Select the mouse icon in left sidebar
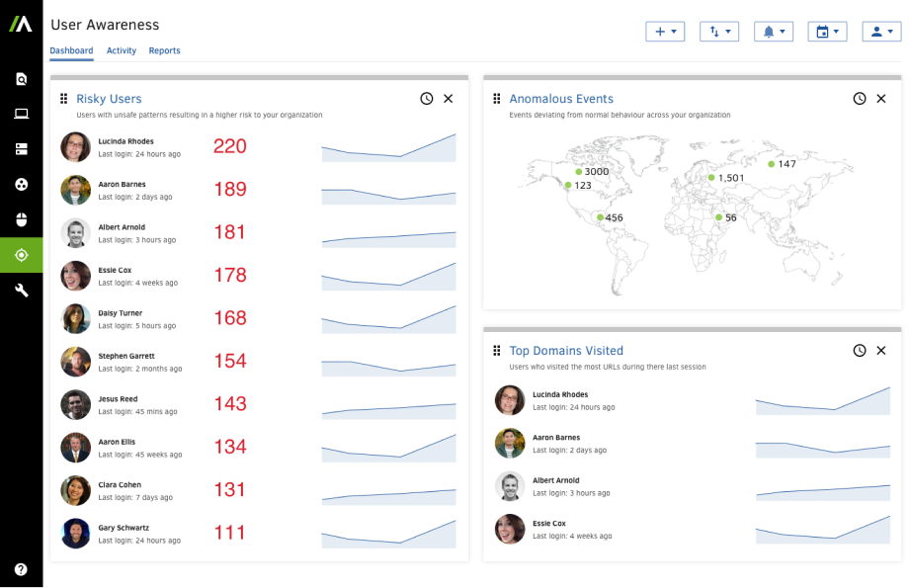This screenshot has height=588, width=909. [x=21, y=219]
